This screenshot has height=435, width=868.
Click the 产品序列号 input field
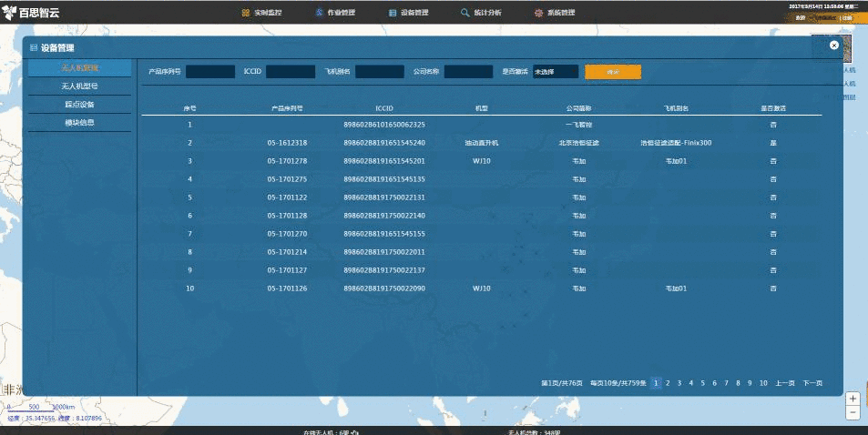click(x=210, y=71)
